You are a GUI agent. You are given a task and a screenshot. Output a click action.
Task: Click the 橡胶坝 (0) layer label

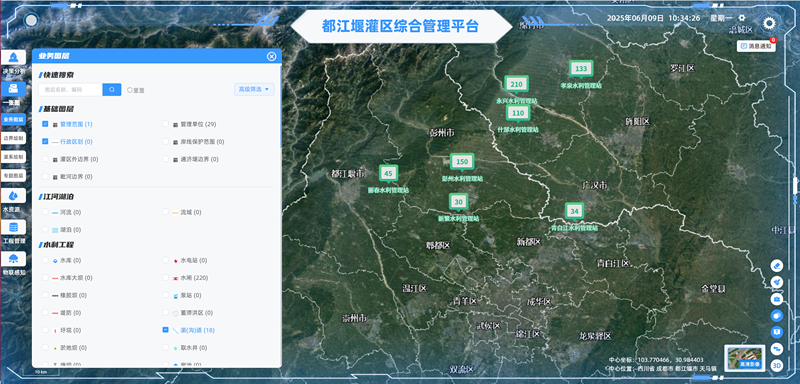click(x=73, y=295)
